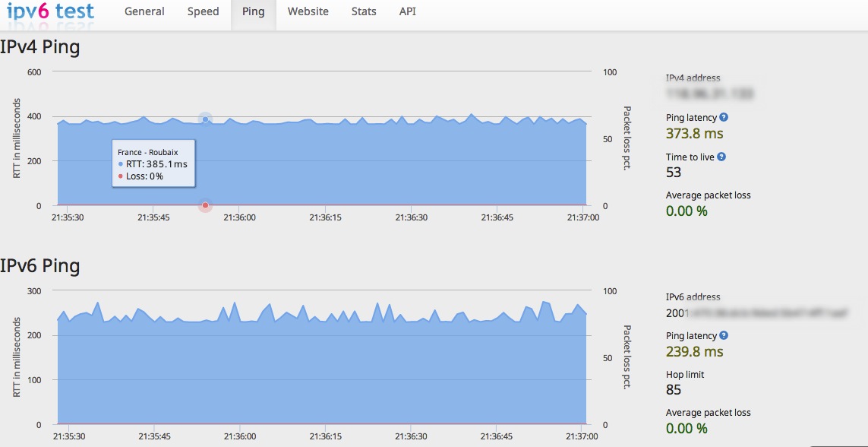The width and height of the screenshot is (868, 447).
Task: Navigate to the API tab
Action: pos(408,11)
